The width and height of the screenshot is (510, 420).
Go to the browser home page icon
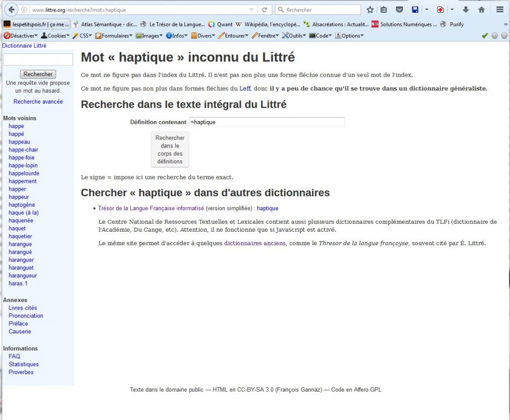tap(481, 9)
